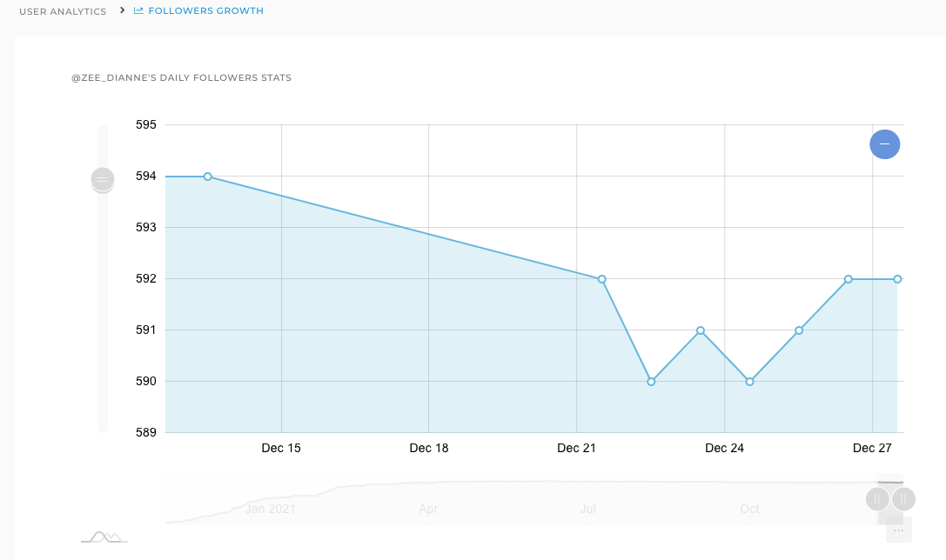Click the Dec 21 data point at 592
The image size is (946, 560).
click(601, 279)
